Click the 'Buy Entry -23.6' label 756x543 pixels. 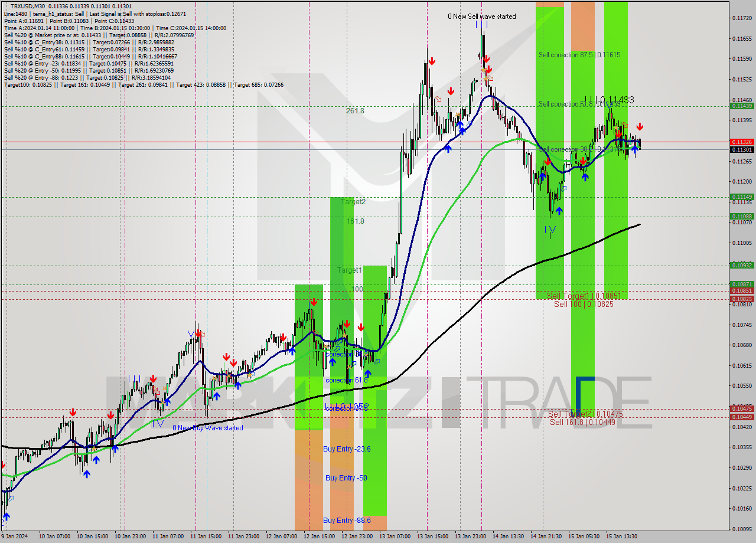point(347,449)
